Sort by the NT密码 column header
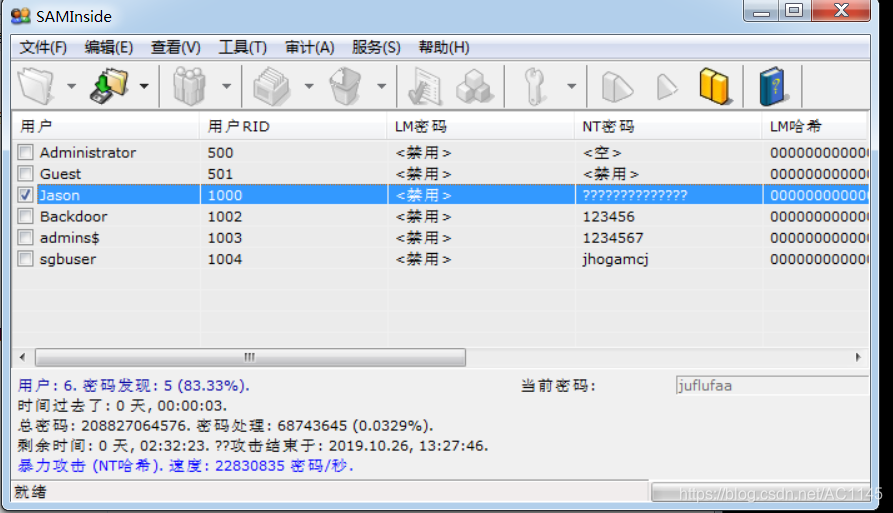The image size is (893, 513). pyautogui.click(x=668, y=126)
